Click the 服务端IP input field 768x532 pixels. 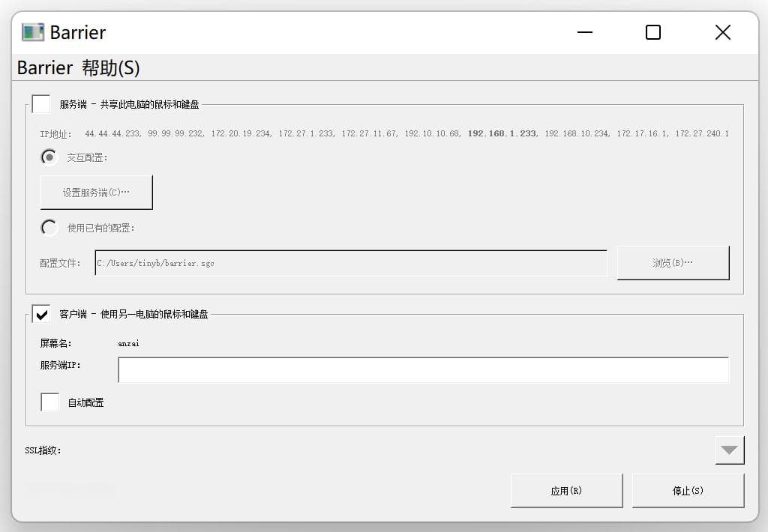click(x=423, y=369)
